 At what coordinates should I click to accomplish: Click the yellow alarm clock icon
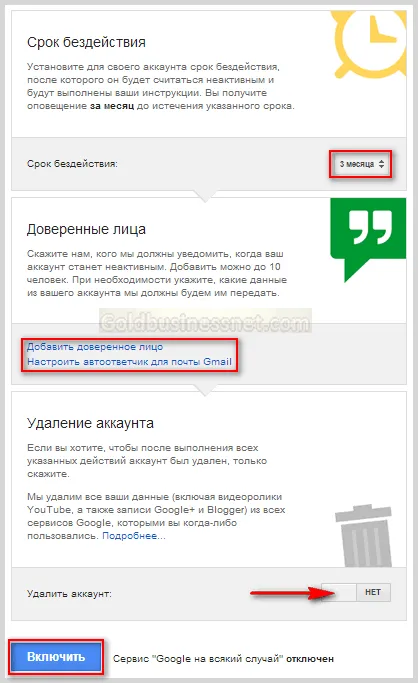(368, 44)
